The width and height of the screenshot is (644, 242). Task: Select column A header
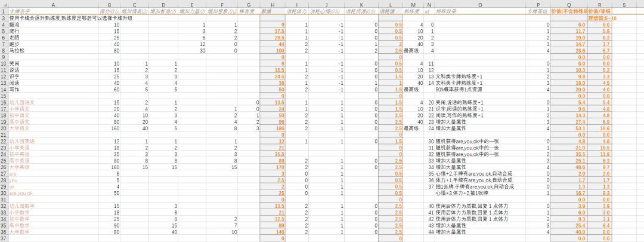click(x=53, y=5)
